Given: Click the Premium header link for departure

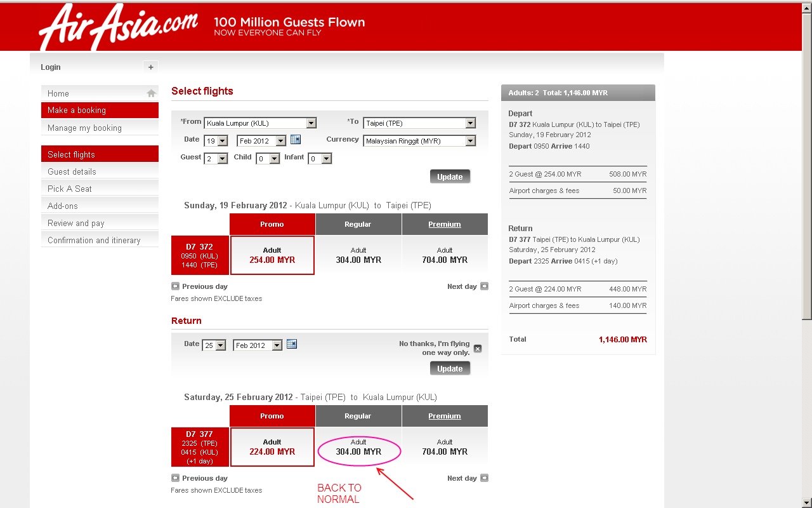Looking at the screenshot, I should pyautogui.click(x=445, y=224).
